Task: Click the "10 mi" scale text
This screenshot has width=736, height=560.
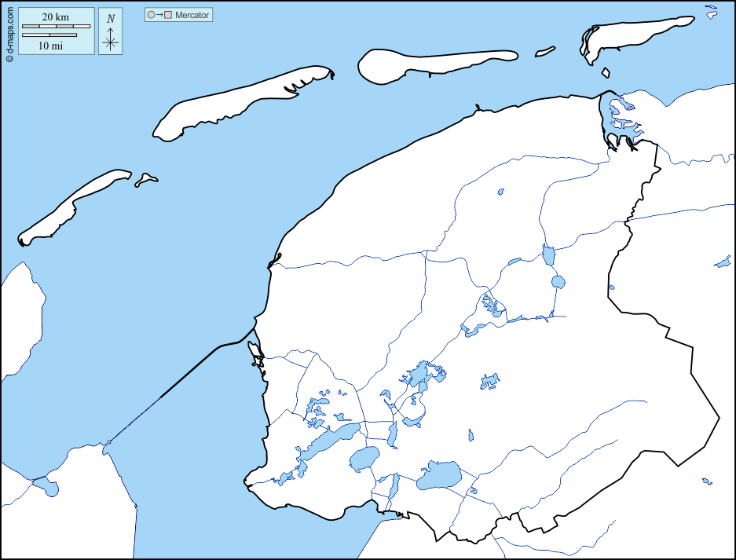Action: pyautogui.click(x=50, y=46)
